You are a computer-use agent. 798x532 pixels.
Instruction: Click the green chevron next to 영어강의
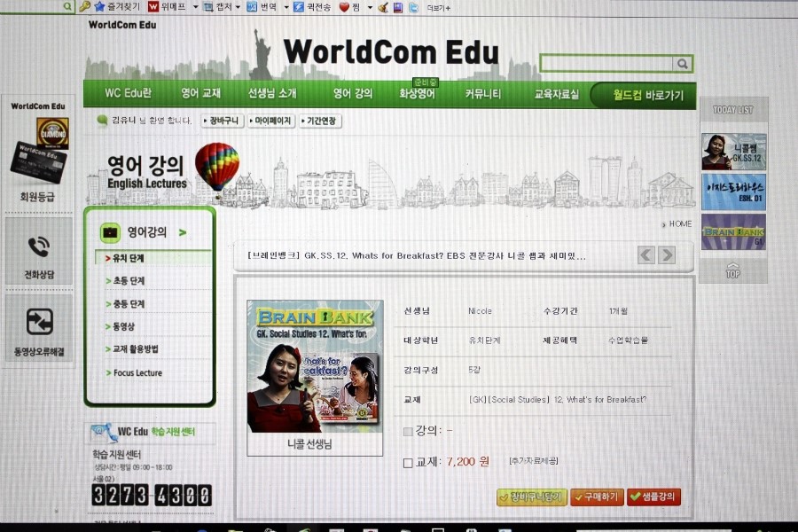[182, 232]
